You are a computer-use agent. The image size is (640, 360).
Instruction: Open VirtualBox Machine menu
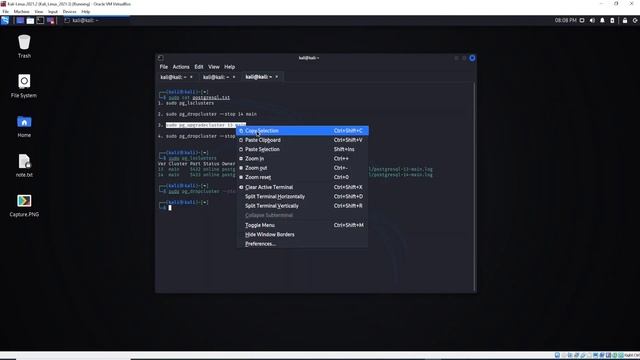(22, 12)
